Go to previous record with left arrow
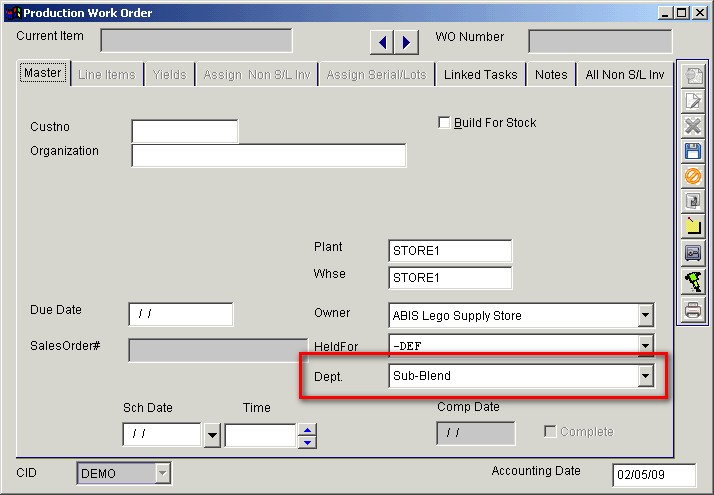The image size is (714, 495). [382, 42]
